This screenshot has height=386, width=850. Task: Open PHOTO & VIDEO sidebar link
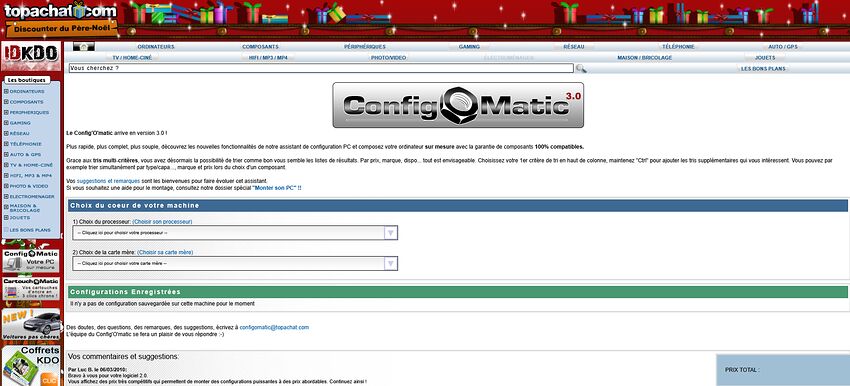[29, 186]
